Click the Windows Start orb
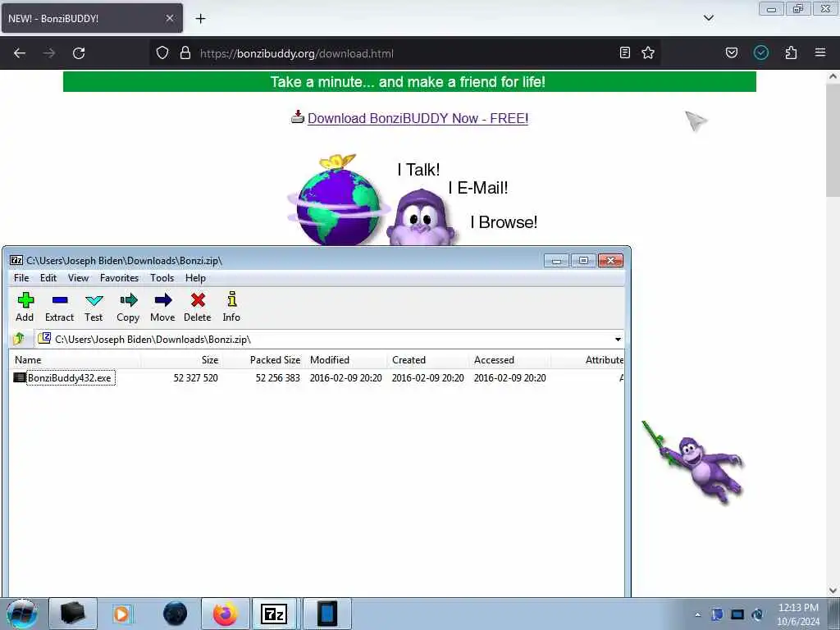The height and width of the screenshot is (630, 840). point(22,614)
